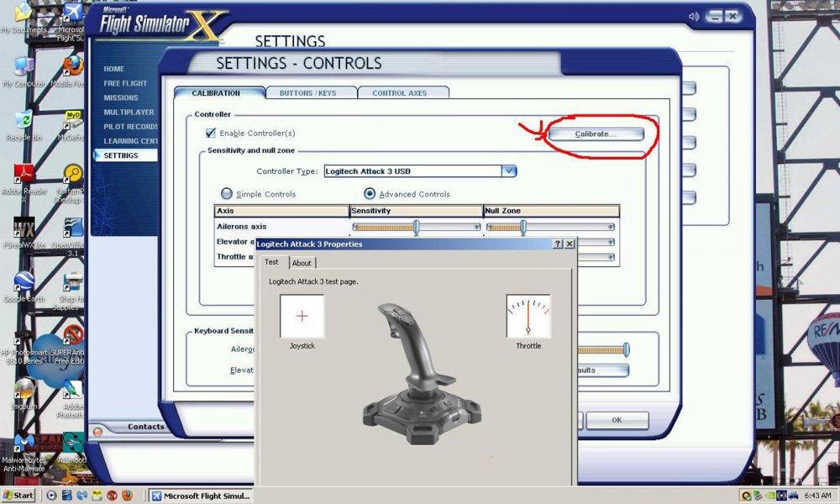
Task: Open Free Flight menu item
Action: [x=125, y=83]
